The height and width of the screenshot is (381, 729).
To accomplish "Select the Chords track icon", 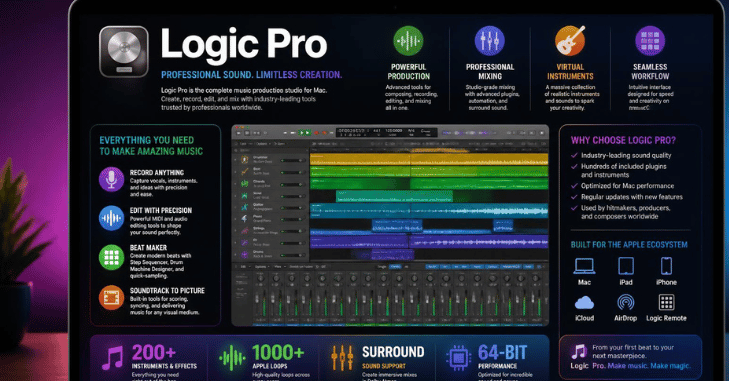I will point(245,184).
